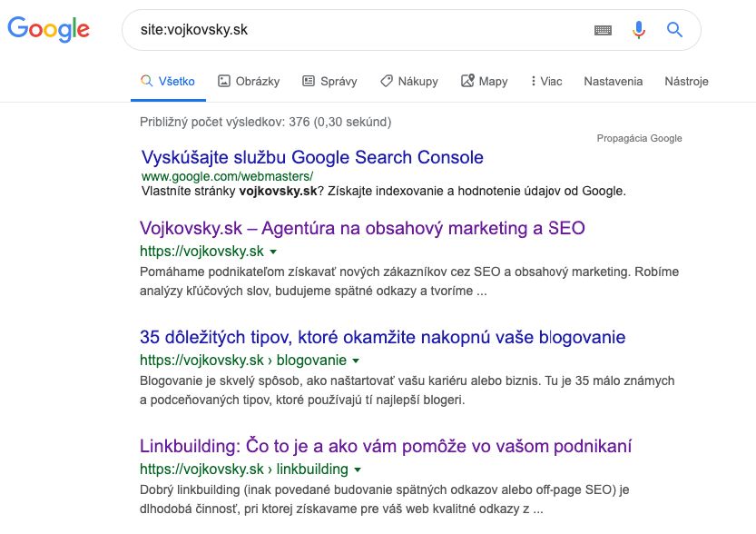This screenshot has width=756, height=534.
Task: Click the Približný počet výsledkov: 376 text
Action: point(225,122)
